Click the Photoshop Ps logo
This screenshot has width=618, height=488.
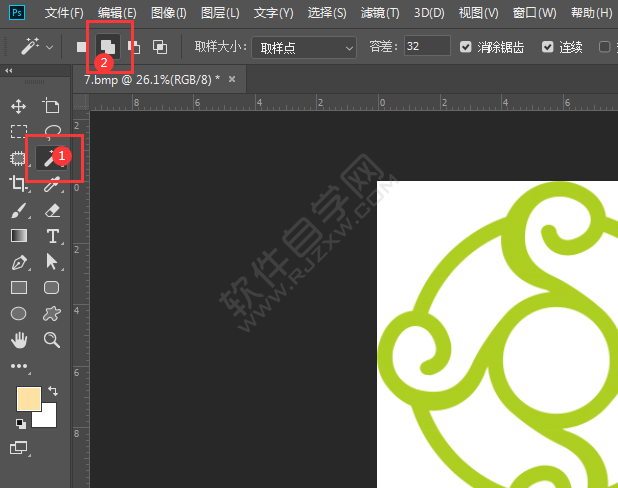coord(17,13)
